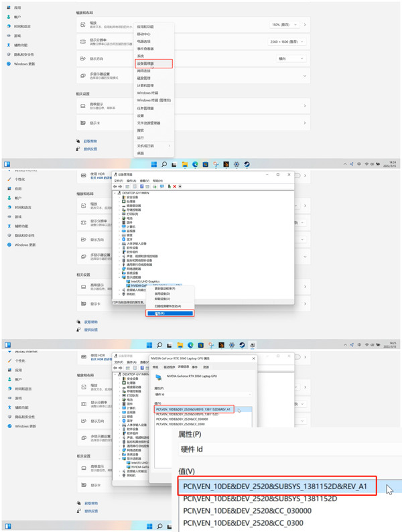
Task: Open the Steam icon on the top taskbar
Action: point(246,163)
